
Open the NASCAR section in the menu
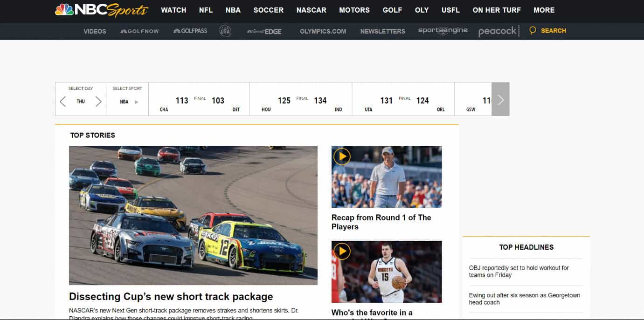click(x=311, y=10)
